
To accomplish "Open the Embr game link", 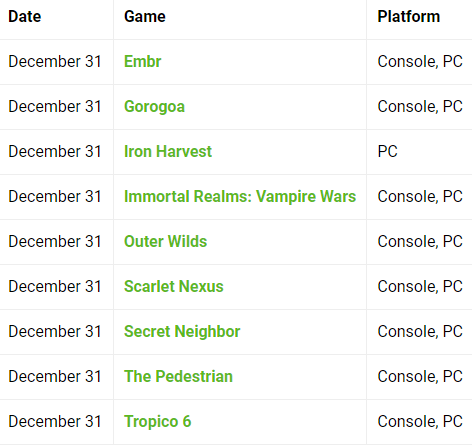I will [x=142, y=62].
